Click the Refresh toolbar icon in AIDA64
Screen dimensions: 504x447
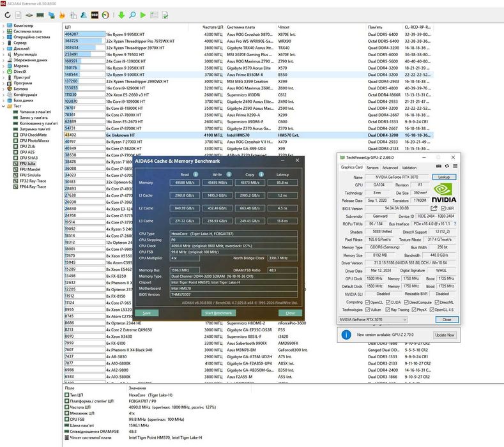pos(8,15)
